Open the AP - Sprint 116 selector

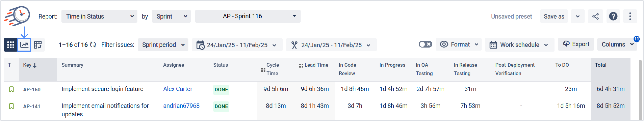(248, 16)
